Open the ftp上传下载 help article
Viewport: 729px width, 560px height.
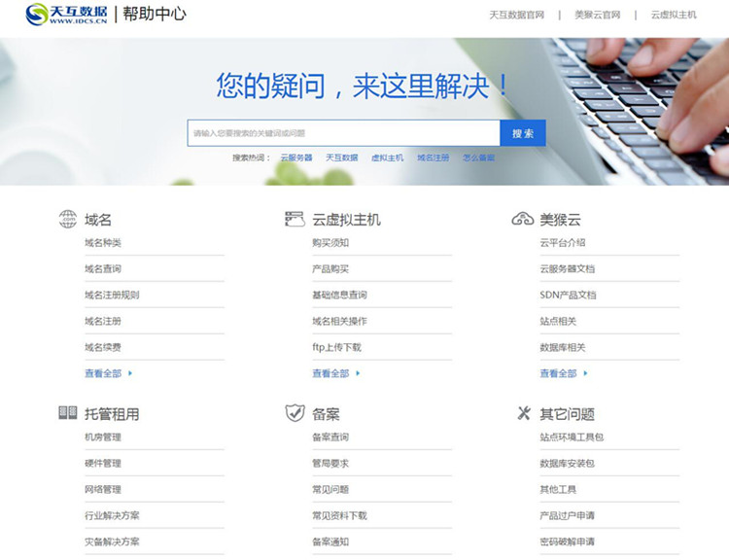pyautogui.click(x=336, y=347)
